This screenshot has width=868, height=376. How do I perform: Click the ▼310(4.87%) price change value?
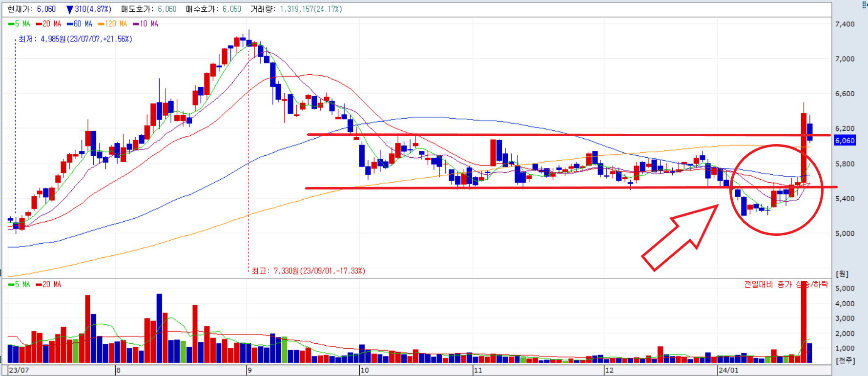pyautogui.click(x=89, y=9)
